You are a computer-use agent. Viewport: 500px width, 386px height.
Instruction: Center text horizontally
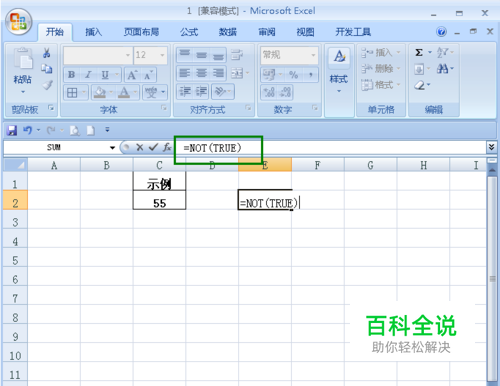(x=201, y=73)
